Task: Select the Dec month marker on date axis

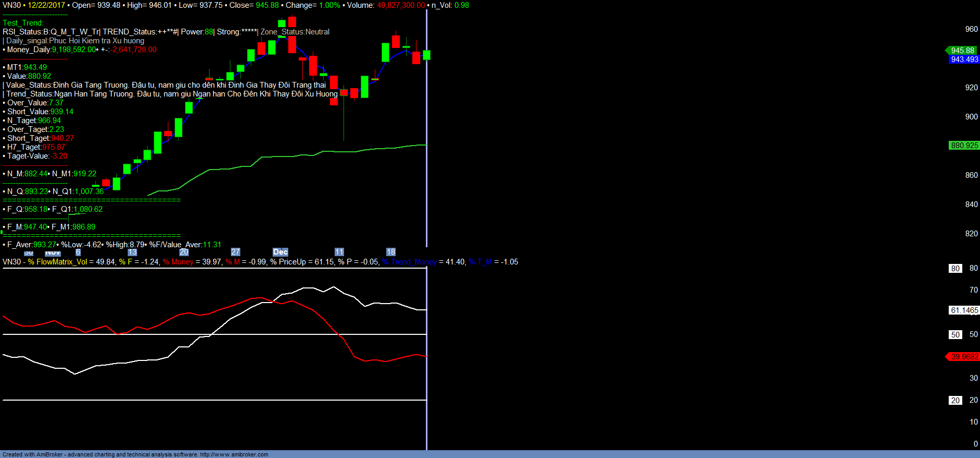Action: pyautogui.click(x=280, y=252)
